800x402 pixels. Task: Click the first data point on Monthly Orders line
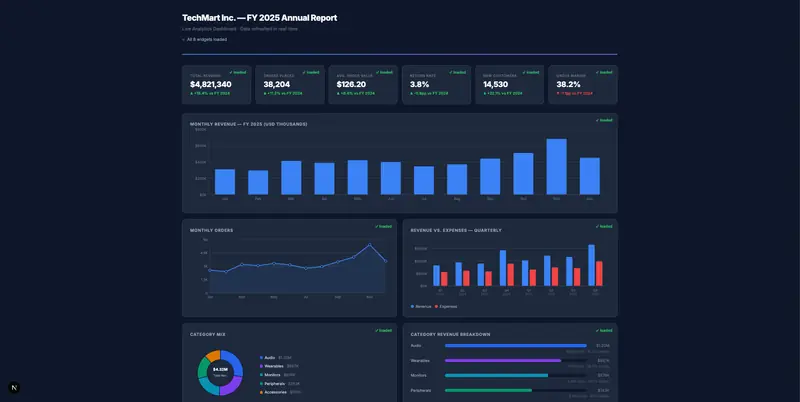[210, 270]
